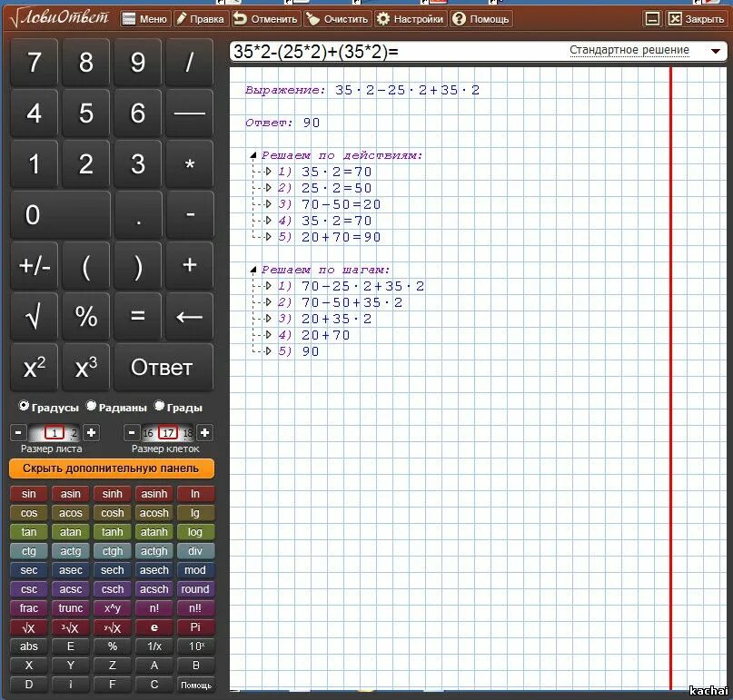Viewport: 733px width, 700px height.
Task: Click the x squared key
Action: click(35, 368)
